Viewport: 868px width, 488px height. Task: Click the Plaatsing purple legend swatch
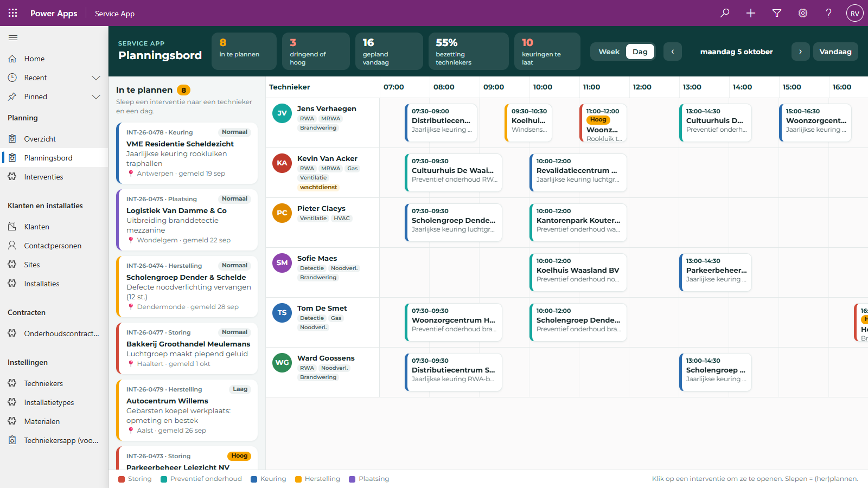click(x=352, y=479)
